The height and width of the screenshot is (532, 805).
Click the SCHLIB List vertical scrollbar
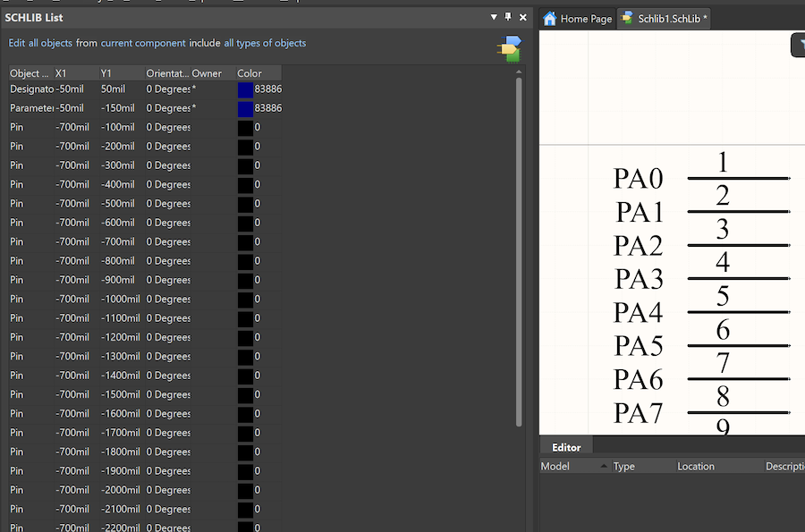[519, 251]
